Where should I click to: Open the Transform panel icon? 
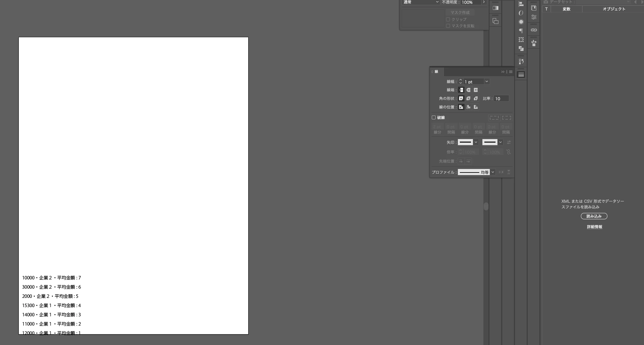coord(521,40)
